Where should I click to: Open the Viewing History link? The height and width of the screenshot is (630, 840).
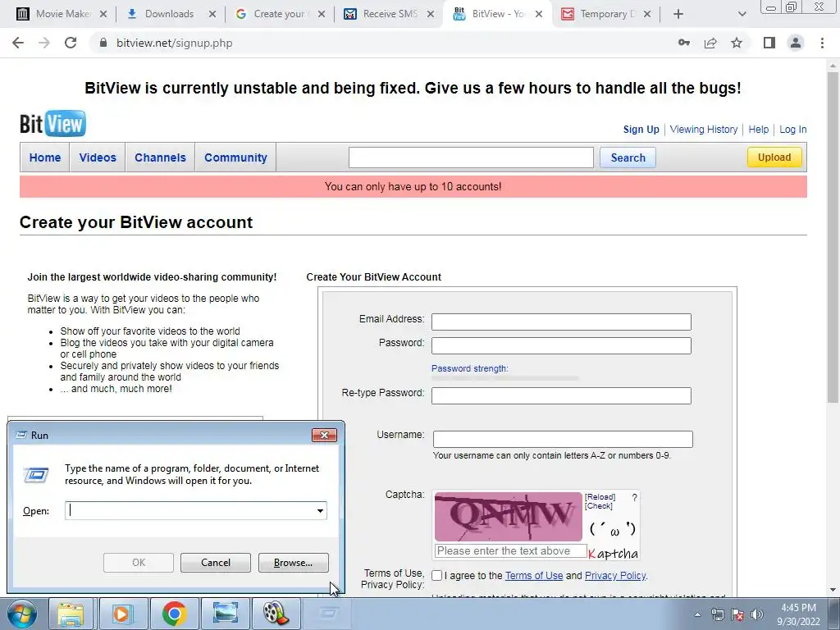click(x=703, y=129)
